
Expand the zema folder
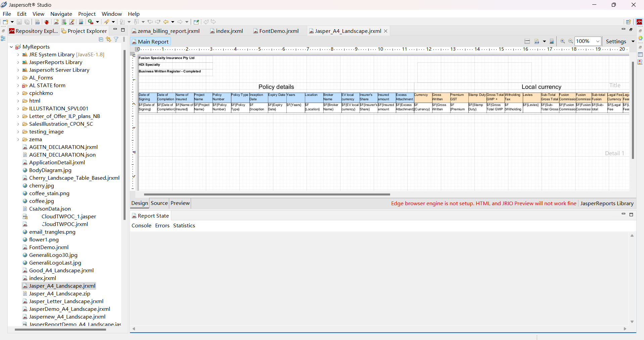coord(18,139)
